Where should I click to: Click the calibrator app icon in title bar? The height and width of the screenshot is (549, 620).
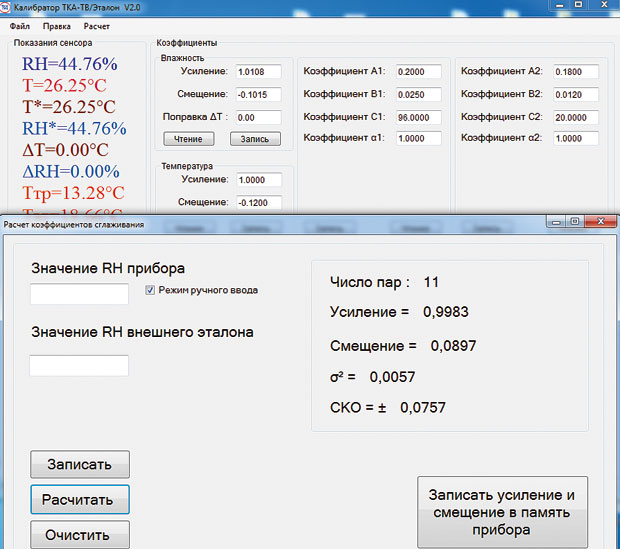[x=5, y=8]
